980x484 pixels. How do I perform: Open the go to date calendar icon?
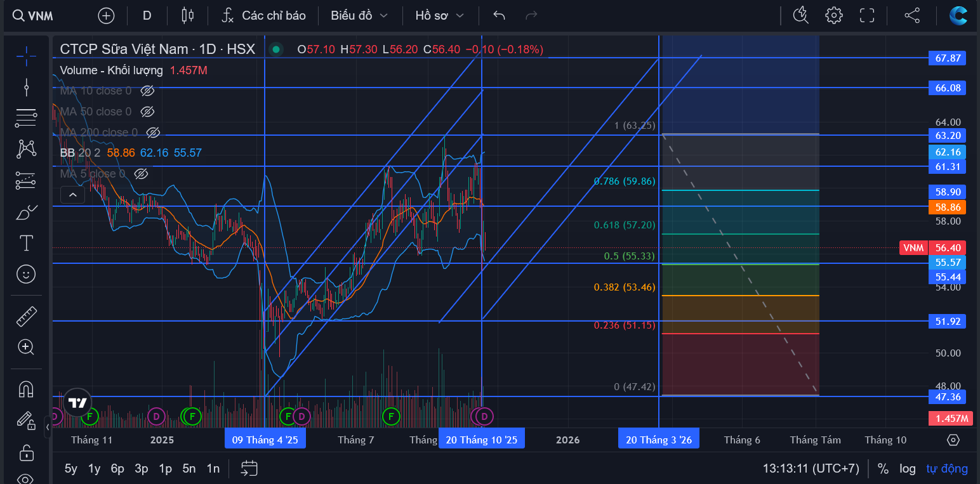[249, 469]
